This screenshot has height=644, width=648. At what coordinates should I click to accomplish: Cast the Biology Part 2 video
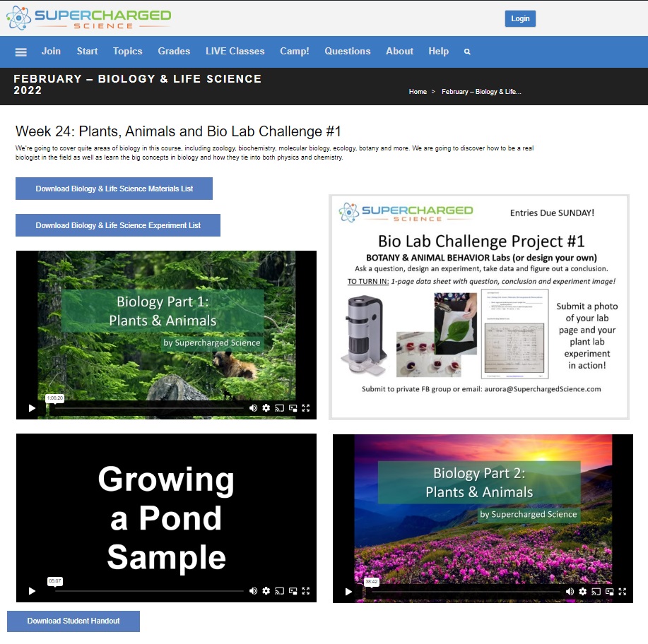pyautogui.click(x=596, y=592)
